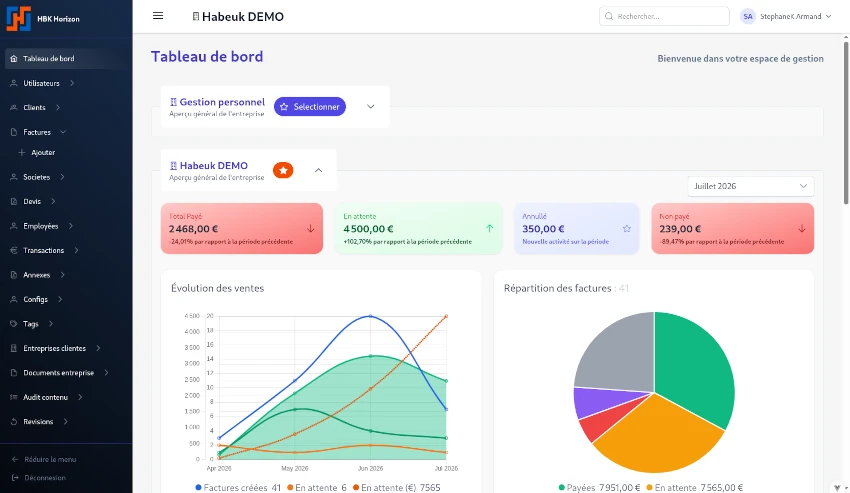Click the Audit contenu icon
The width and height of the screenshot is (850, 493).
[x=14, y=397]
